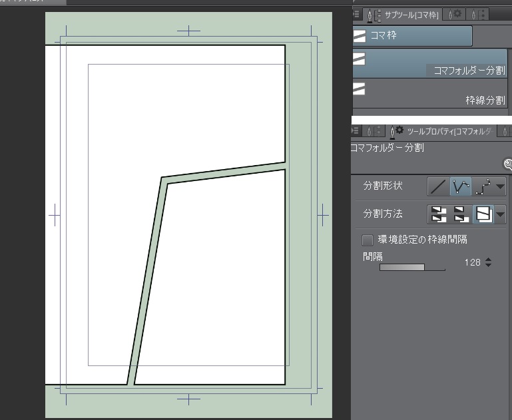Select second 分割方法 split method icon
This screenshot has height=420, width=512.
(461, 214)
